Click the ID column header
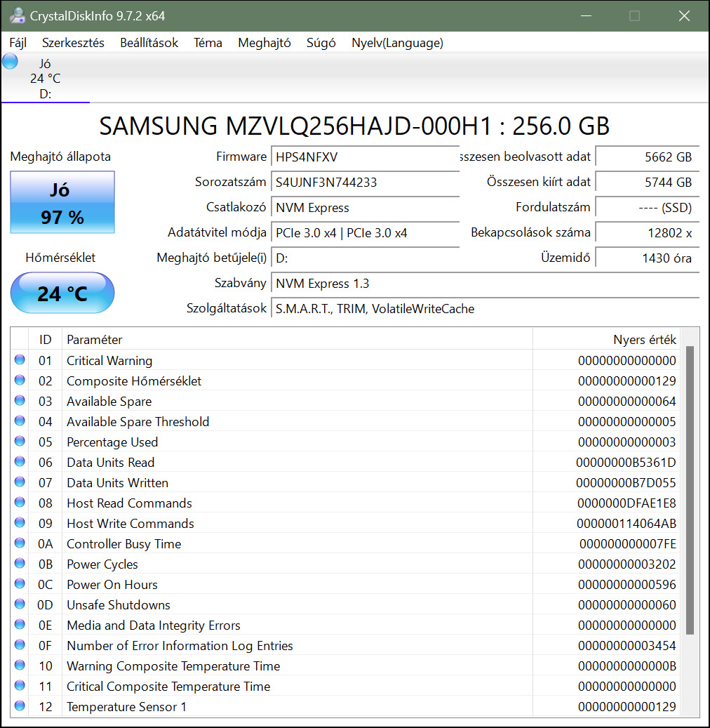The height and width of the screenshot is (728, 710). click(46, 339)
